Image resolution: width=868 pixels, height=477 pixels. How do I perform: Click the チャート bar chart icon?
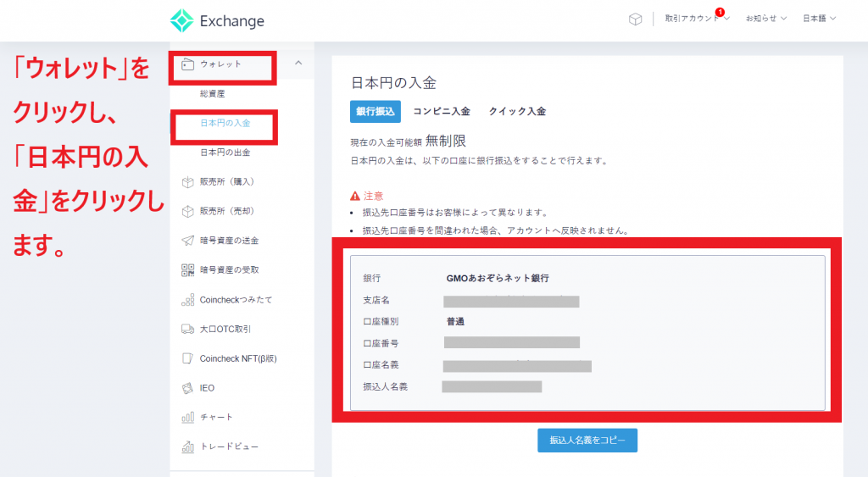pyautogui.click(x=187, y=417)
